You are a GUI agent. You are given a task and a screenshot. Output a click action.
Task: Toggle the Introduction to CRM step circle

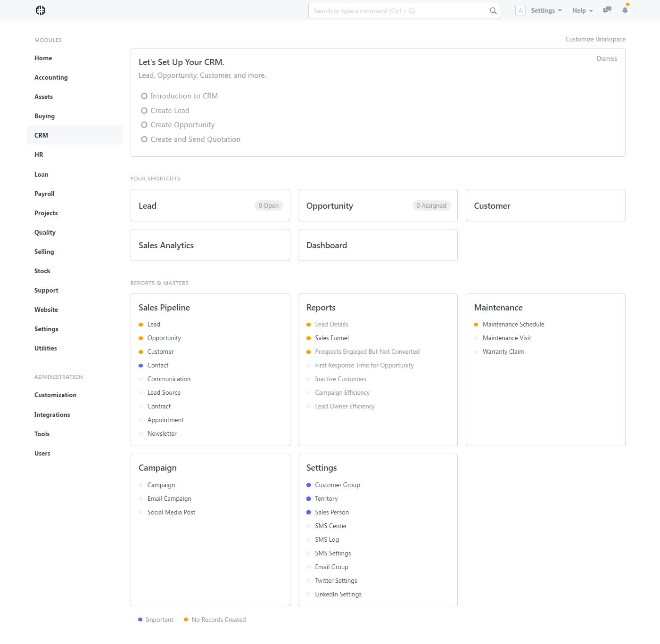click(x=144, y=96)
